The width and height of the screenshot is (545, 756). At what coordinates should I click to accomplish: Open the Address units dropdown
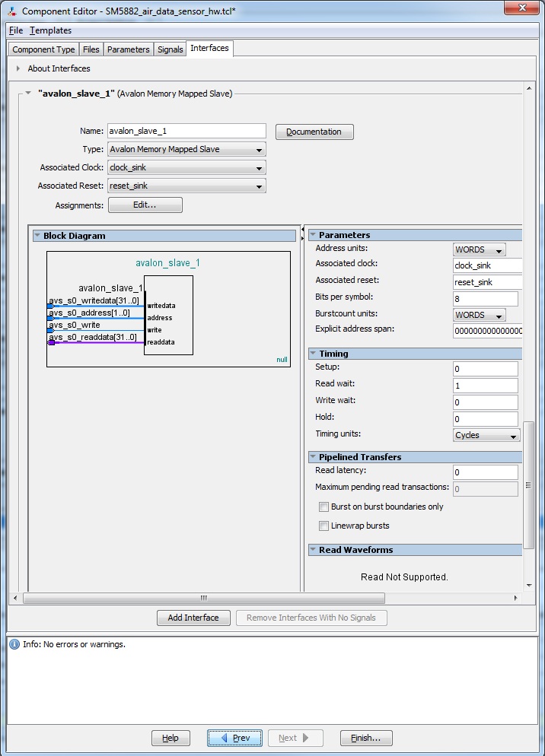pyautogui.click(x=479, y=249)
